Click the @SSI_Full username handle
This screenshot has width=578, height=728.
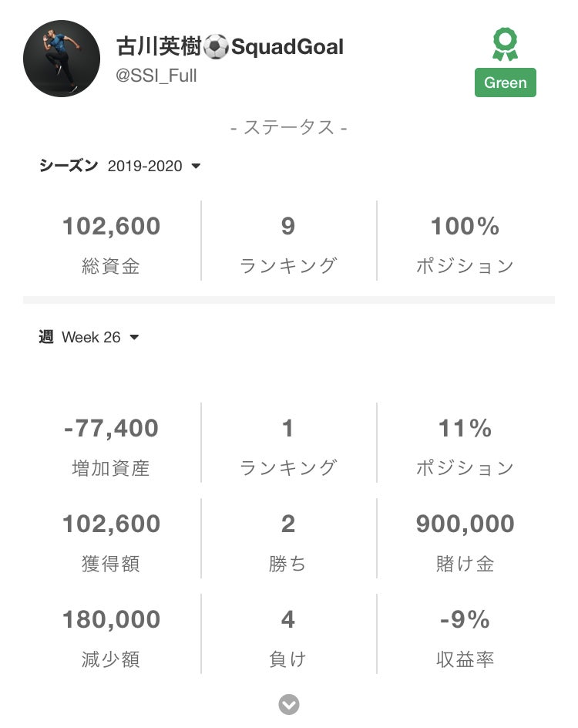(x=156, y=76)
